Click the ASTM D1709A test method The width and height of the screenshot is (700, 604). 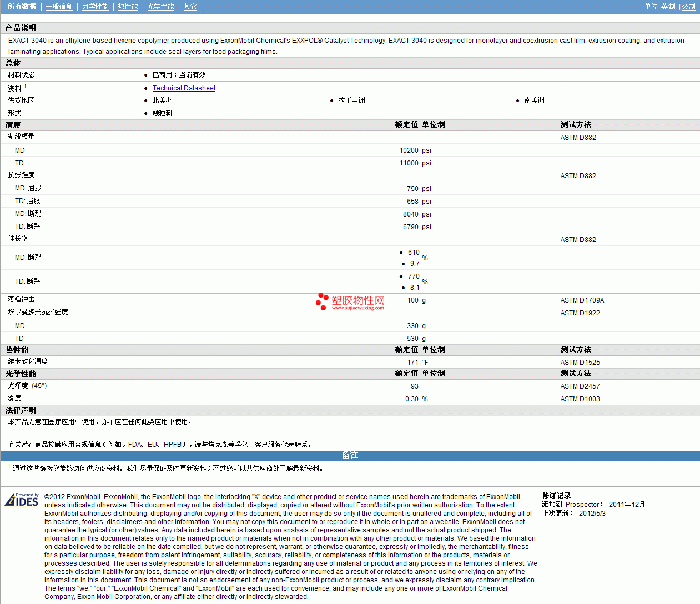tap(582, 300)
